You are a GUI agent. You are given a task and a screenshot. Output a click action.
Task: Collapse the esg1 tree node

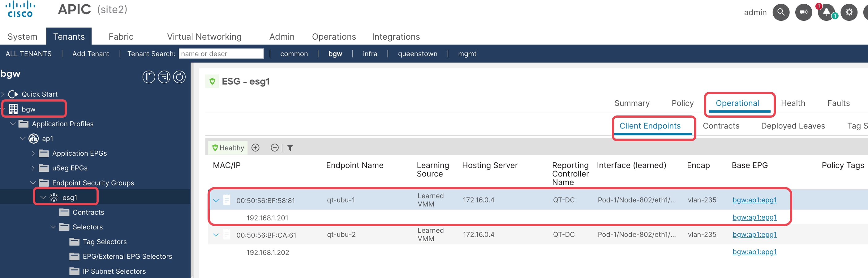tap(43, 198)
